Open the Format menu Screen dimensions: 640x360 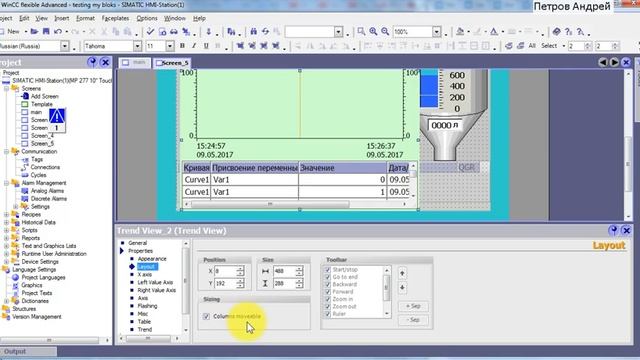coord(85,18)
